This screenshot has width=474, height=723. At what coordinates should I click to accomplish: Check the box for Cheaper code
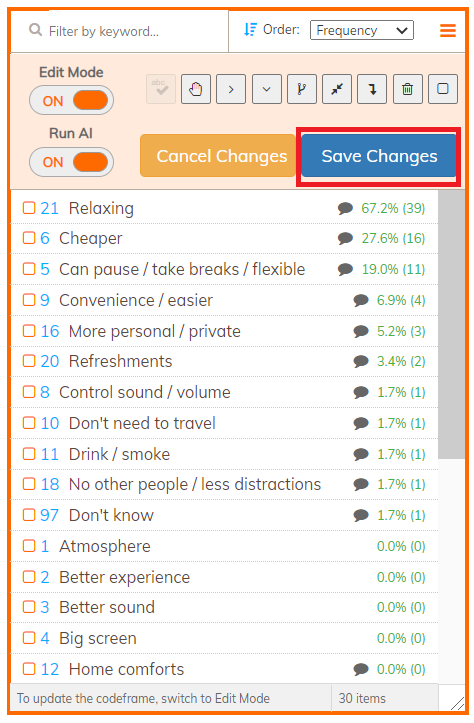29,238
